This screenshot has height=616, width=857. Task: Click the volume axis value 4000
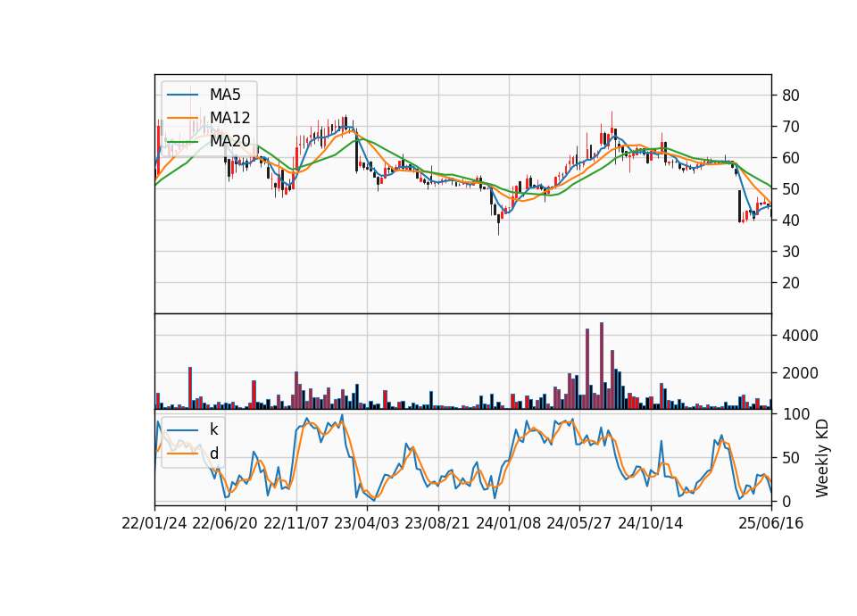click(800, 336)
